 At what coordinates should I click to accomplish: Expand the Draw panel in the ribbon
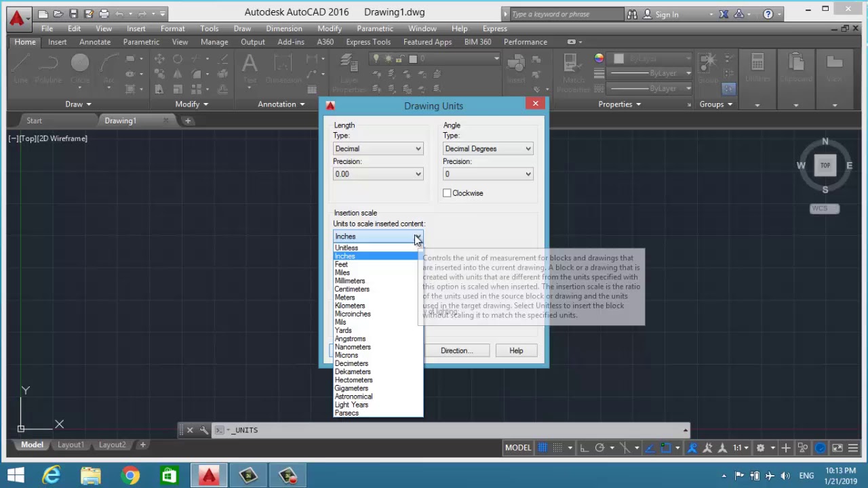[79, 104]
